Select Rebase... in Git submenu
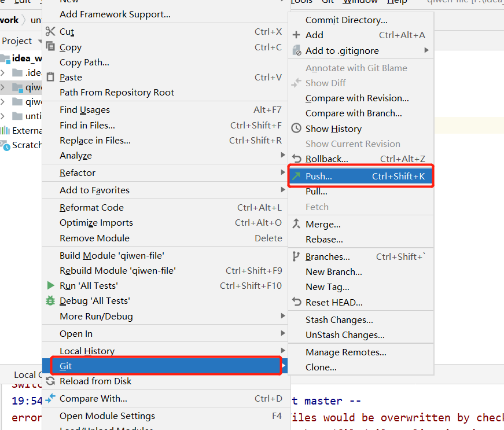 (361, 240)
